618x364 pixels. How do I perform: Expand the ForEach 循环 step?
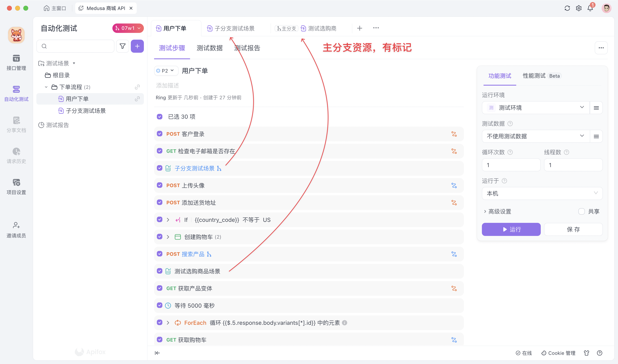[168, 323]
